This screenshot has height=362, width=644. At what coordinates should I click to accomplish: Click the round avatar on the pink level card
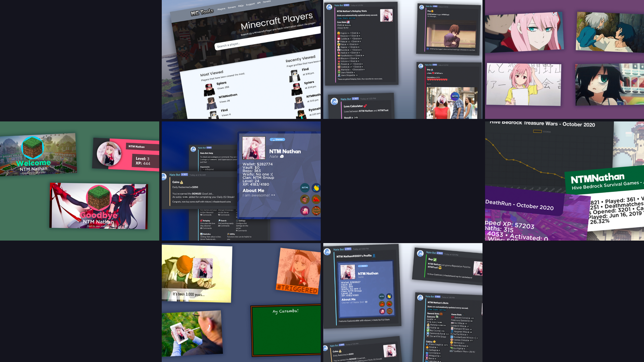click(109, 154)
